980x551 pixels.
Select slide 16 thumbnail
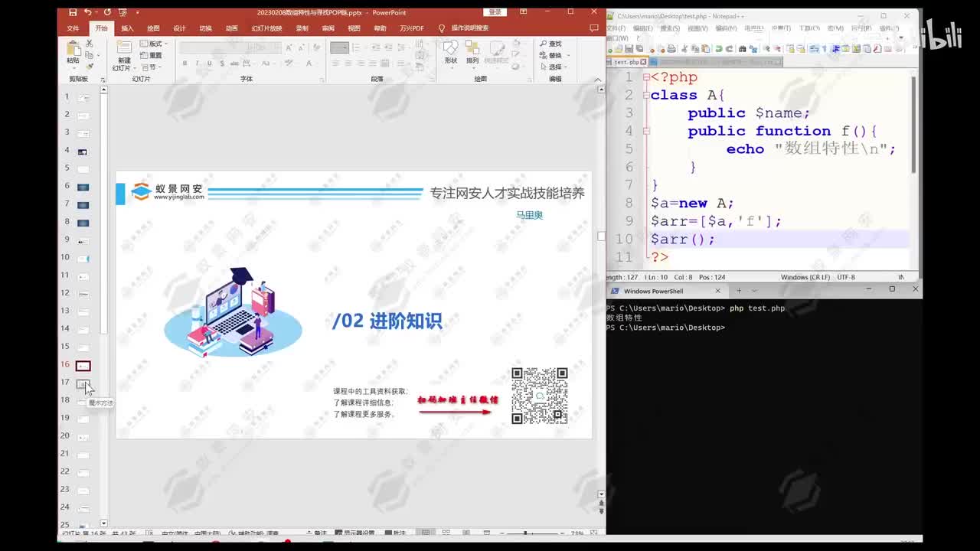83,366
